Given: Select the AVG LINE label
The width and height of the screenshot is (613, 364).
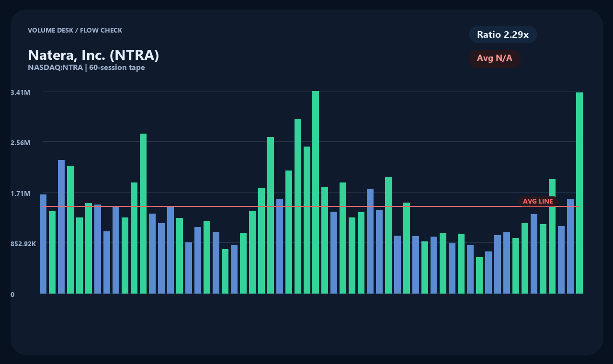Looking at the screenshot, I should pyautogui.click(x=538, y=201).
